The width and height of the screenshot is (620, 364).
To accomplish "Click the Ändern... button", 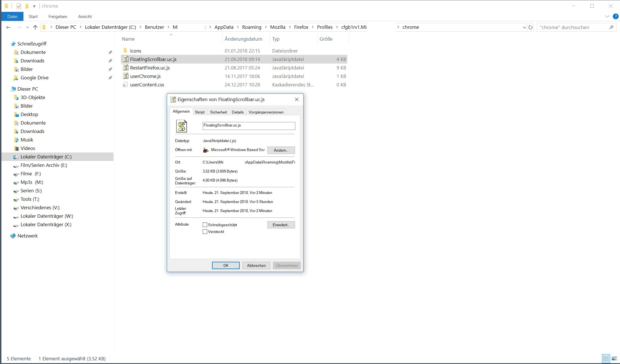I will coord(281,150).
